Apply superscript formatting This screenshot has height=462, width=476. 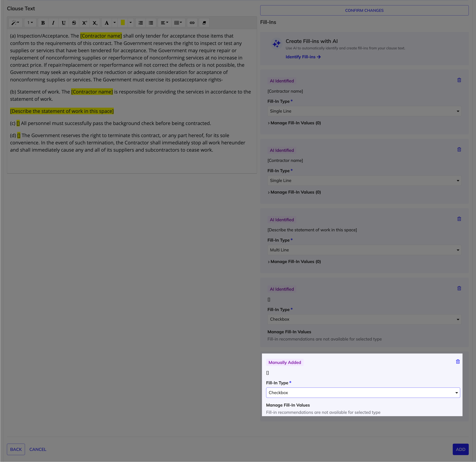[84, 23]
